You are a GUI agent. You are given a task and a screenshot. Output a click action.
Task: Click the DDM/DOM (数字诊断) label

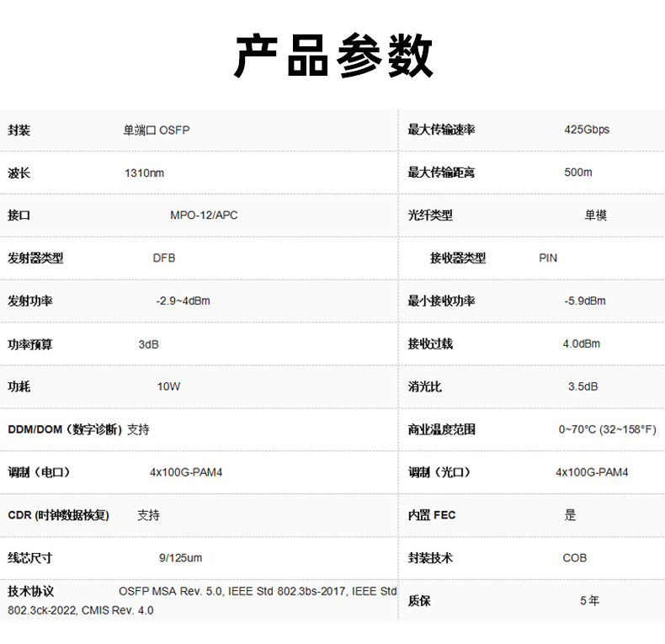[65, 429]
